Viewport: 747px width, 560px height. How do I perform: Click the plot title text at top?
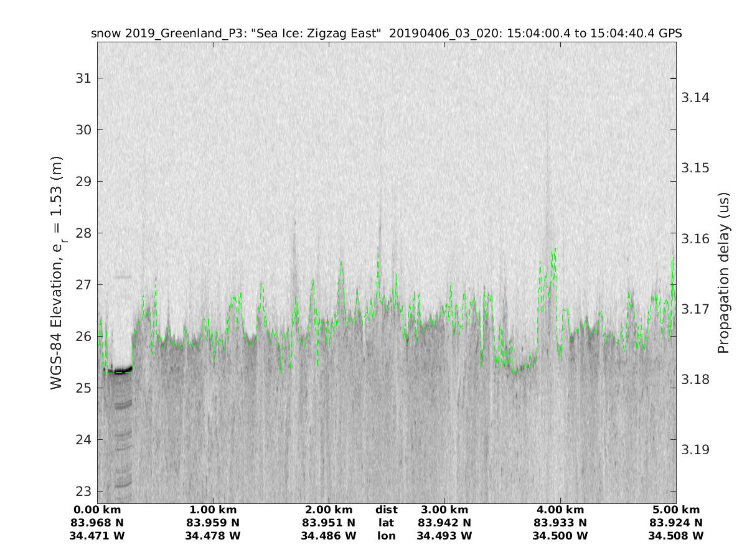(386, 34)
